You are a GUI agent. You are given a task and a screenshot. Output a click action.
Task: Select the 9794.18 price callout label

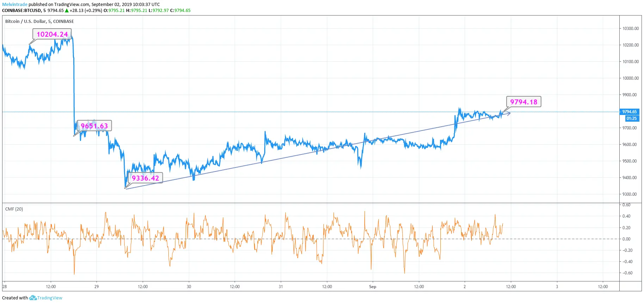[524, 102]
